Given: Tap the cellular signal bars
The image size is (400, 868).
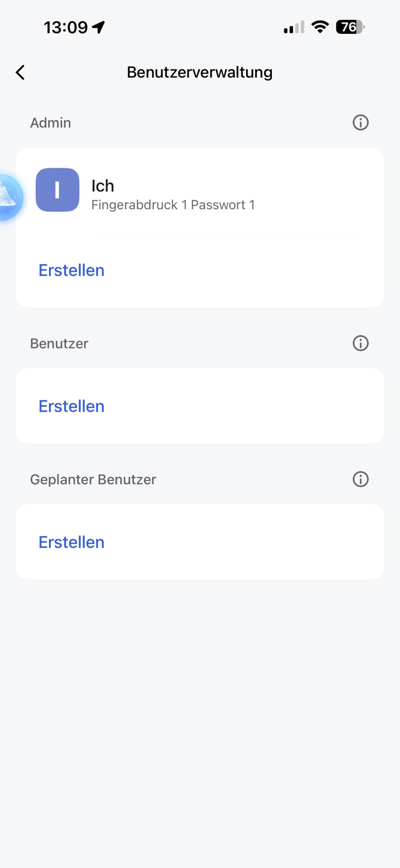Looking at the screenshot, I should [294, 27].
